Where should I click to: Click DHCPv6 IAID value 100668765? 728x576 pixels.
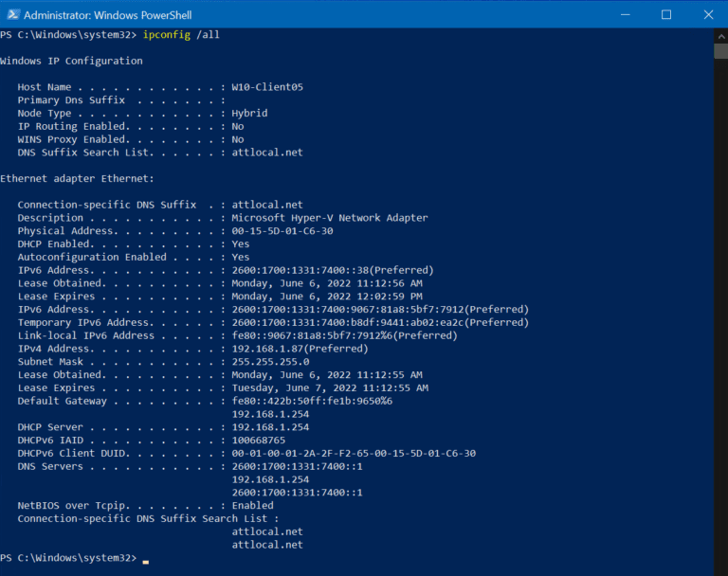coord(259,440)
